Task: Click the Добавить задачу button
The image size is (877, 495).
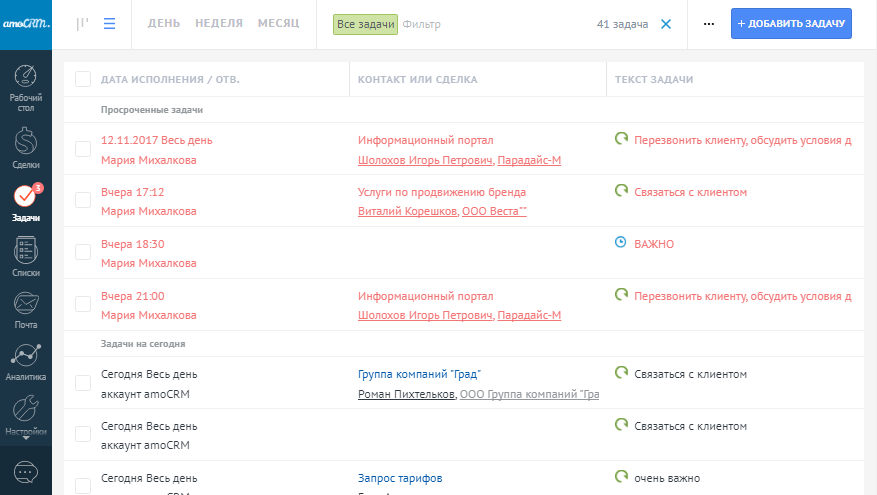Action: (x=791, y=24)
